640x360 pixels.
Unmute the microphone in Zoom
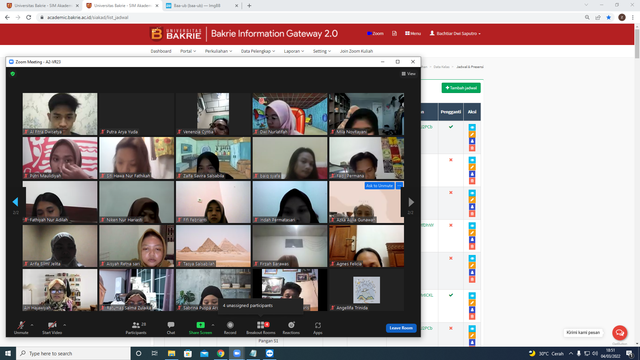click(21, 328)
